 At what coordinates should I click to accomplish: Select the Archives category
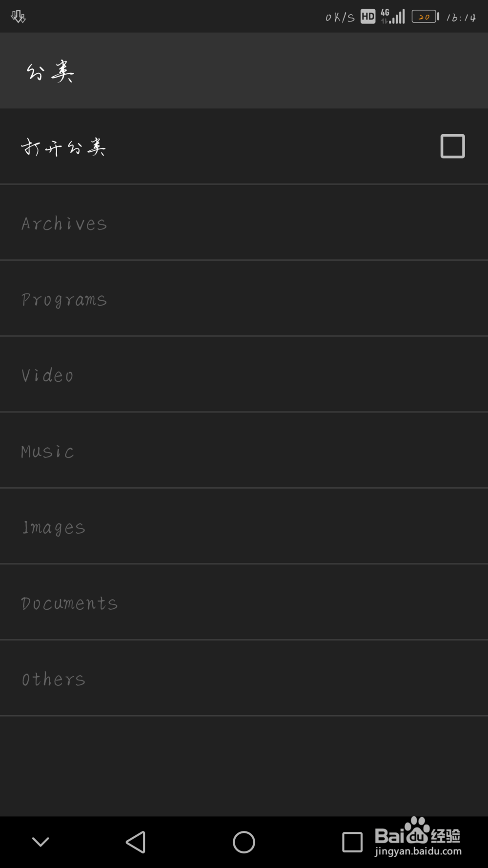(244, 223)
